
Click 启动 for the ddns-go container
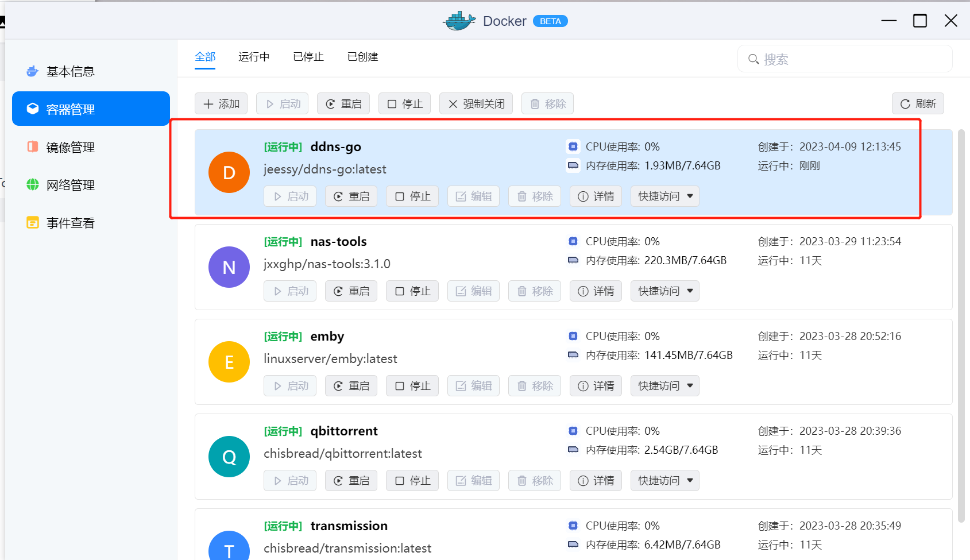tap(290, 196)
